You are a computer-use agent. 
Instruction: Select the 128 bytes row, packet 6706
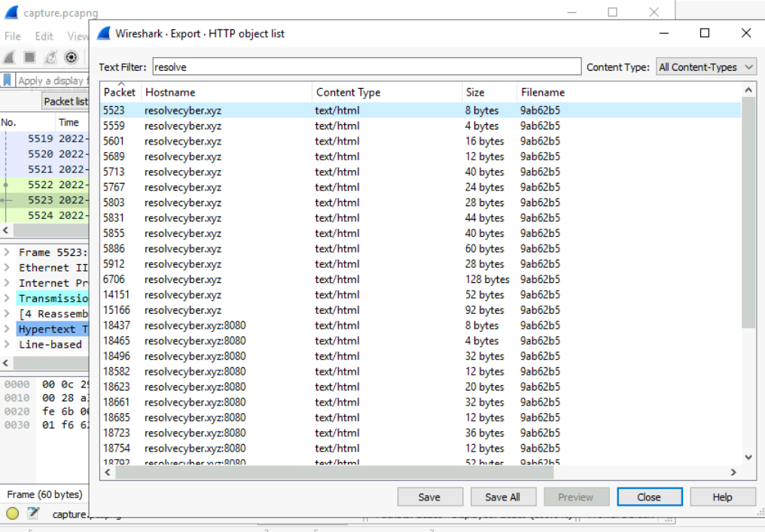[x=421, y=279]
